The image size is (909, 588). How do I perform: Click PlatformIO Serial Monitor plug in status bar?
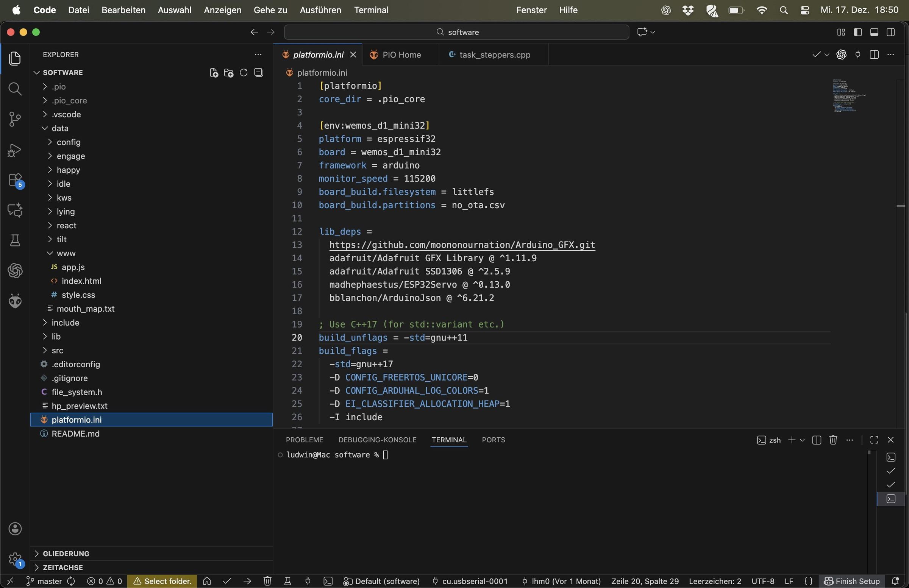308,581
